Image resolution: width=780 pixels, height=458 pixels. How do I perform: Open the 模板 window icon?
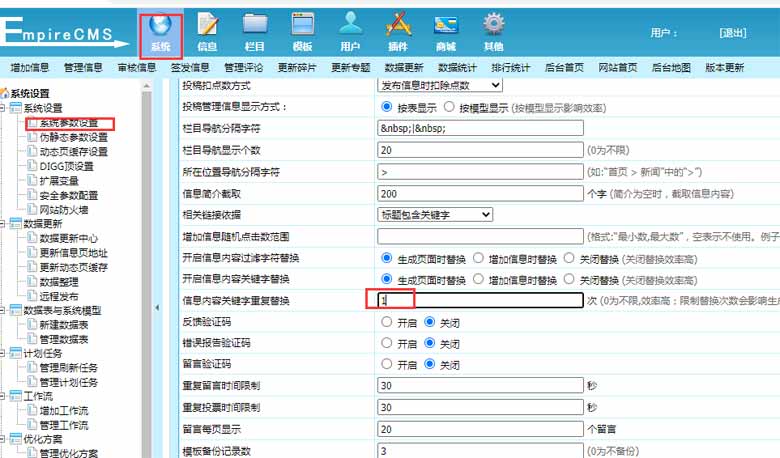(x=302, y=25)
